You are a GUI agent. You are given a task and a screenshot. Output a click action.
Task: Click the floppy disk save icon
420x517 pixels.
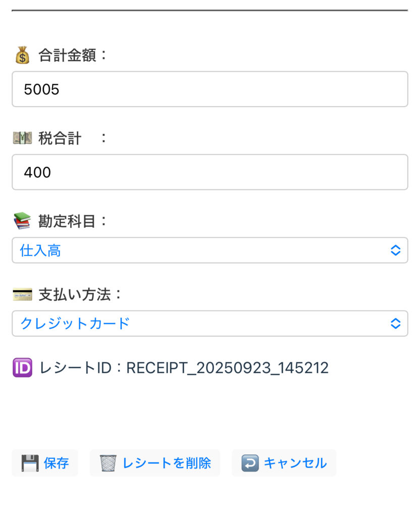click(x=30, y=463)
